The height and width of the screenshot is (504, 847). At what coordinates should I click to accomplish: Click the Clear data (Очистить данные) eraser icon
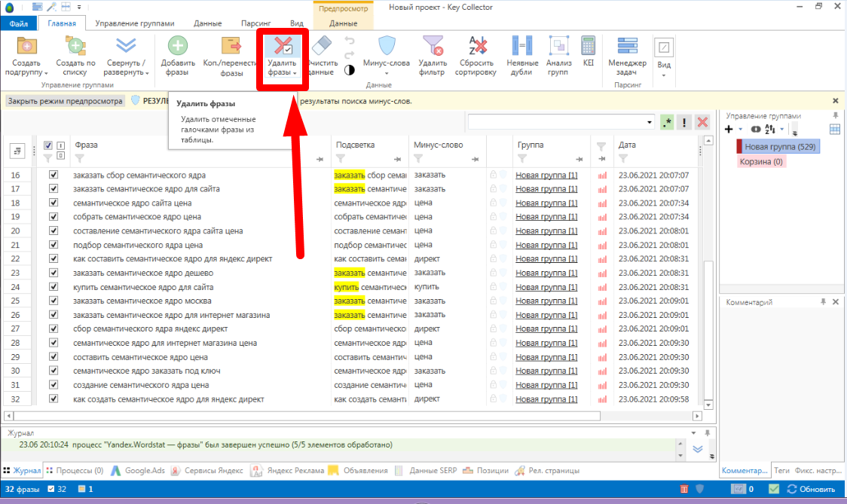321,47
